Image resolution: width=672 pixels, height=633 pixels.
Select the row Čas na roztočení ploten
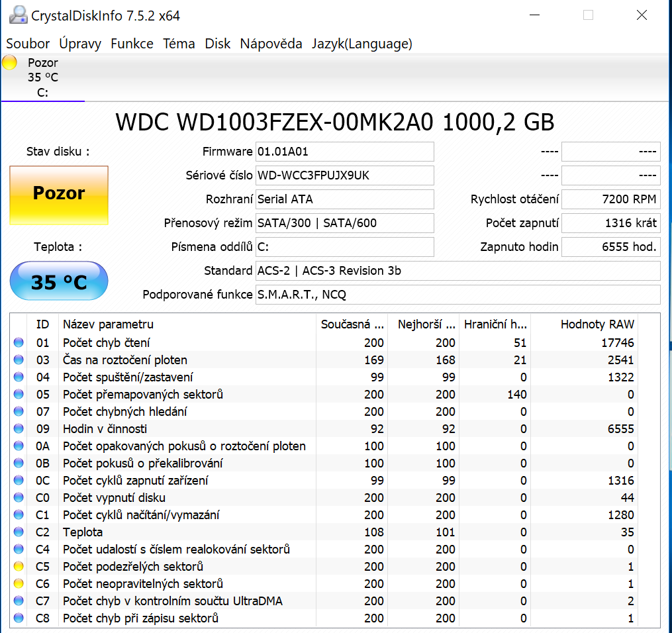pos(324,360)
